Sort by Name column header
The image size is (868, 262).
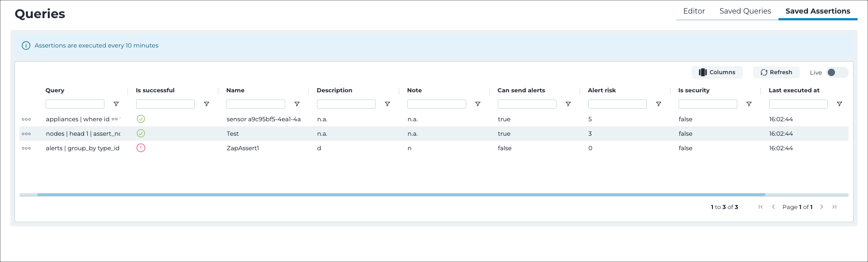pos(235,91)
